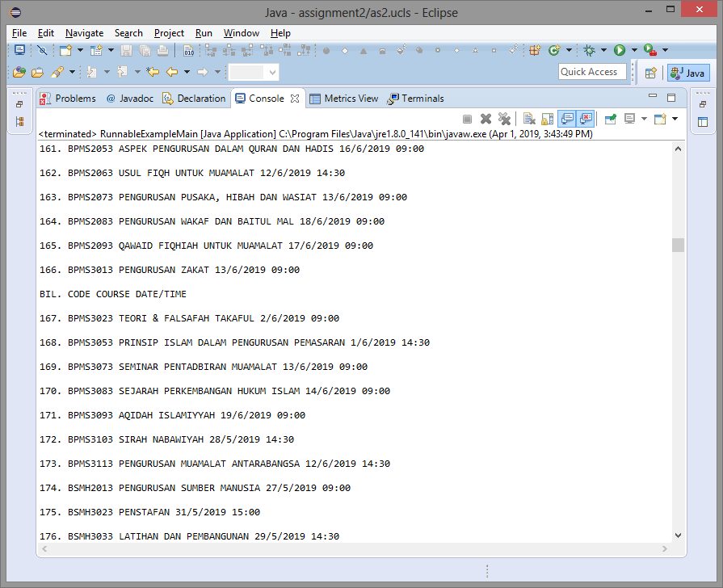The height and width of the screenshot is (588, 723).
Task: Switch to the Terminals tab
Action: coord(415,99)
